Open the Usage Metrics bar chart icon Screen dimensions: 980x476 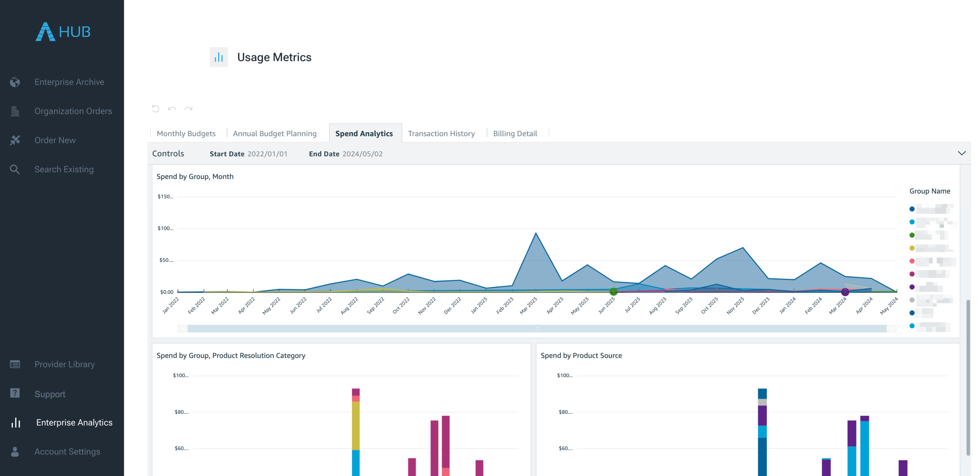click(218, 57)
